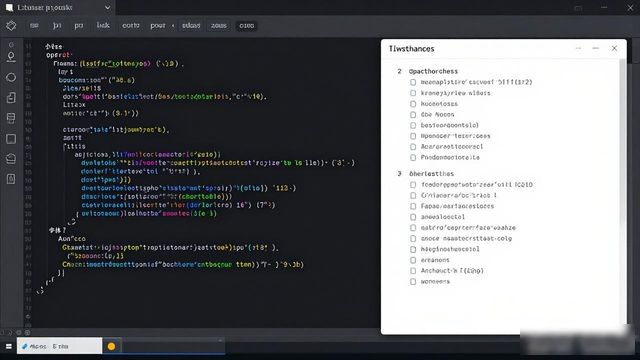The image size is (640, 360).
Task: Select the underlined pin icon in the sidebar
Action: pos(11,57)
